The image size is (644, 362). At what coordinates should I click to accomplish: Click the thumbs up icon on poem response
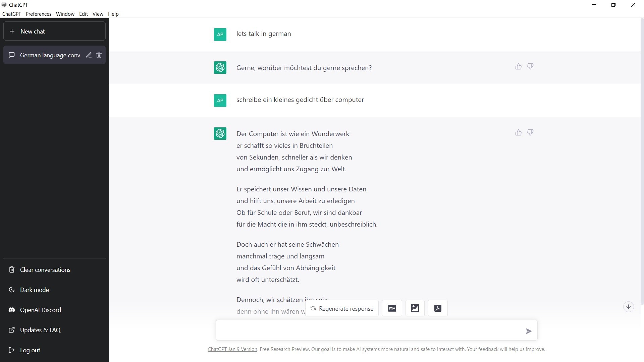518,133
